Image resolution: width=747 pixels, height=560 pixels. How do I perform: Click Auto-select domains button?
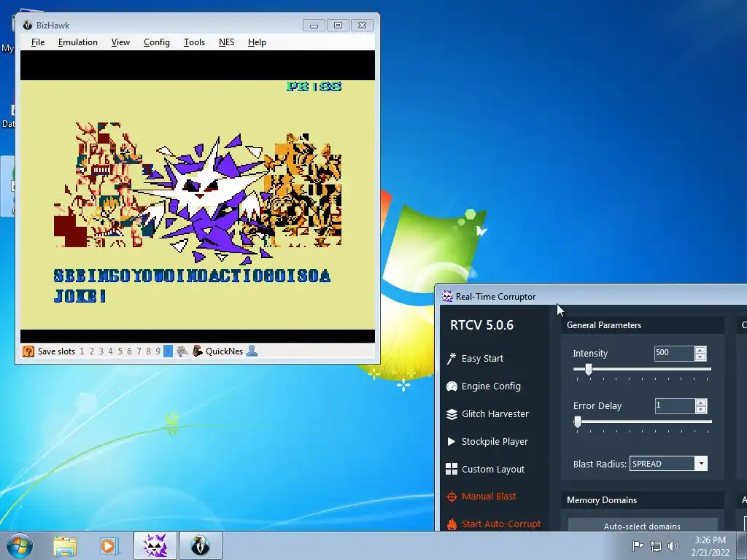642,526
